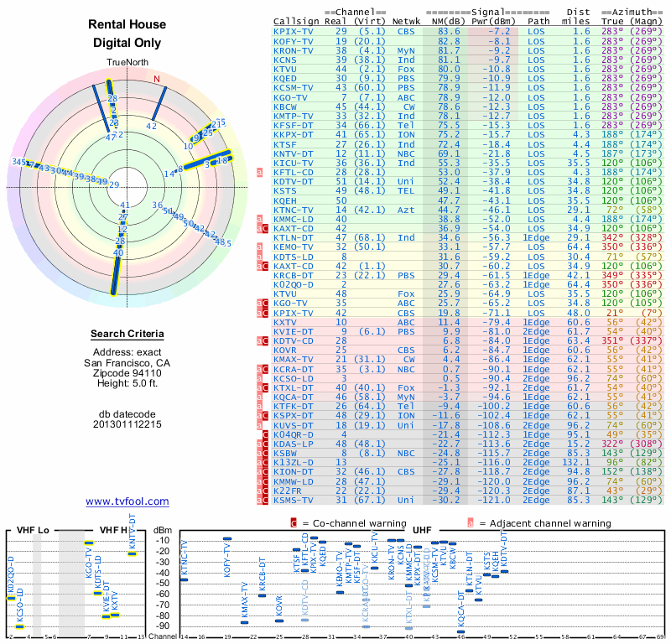Click the KION-DT callsign in the table

[x=293, y=472]
